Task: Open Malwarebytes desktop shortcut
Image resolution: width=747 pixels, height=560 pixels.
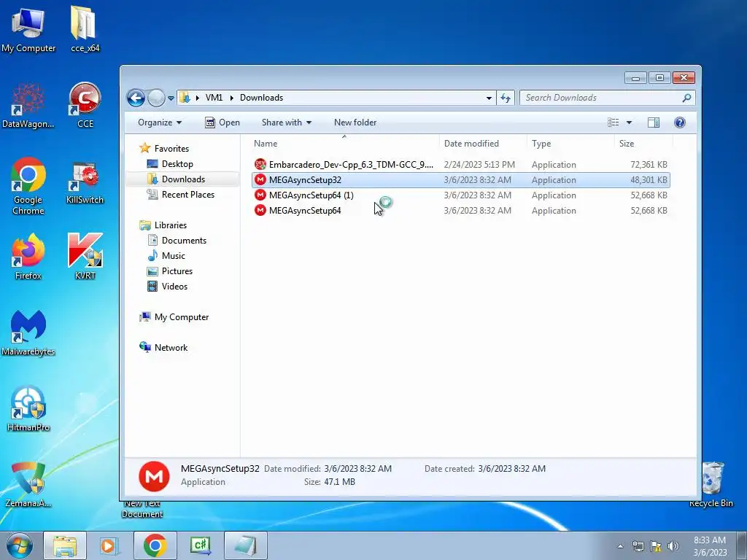Action: coord(28,332)
